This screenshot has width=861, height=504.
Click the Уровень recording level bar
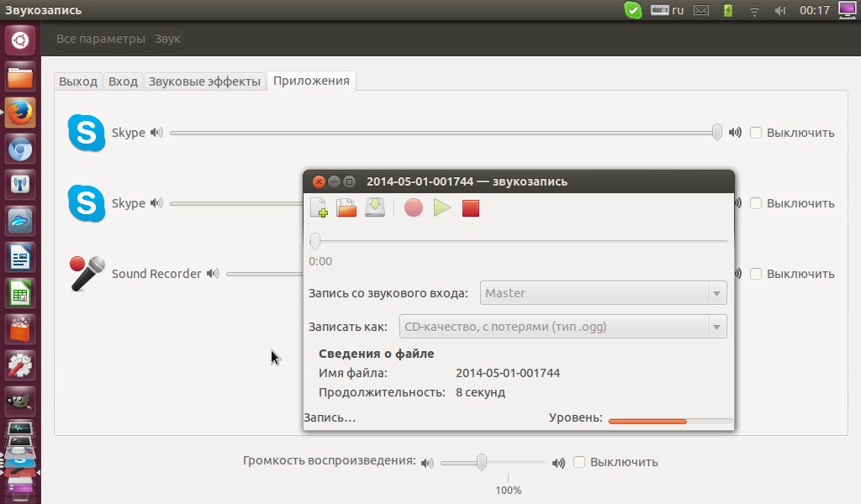point(670,421)
